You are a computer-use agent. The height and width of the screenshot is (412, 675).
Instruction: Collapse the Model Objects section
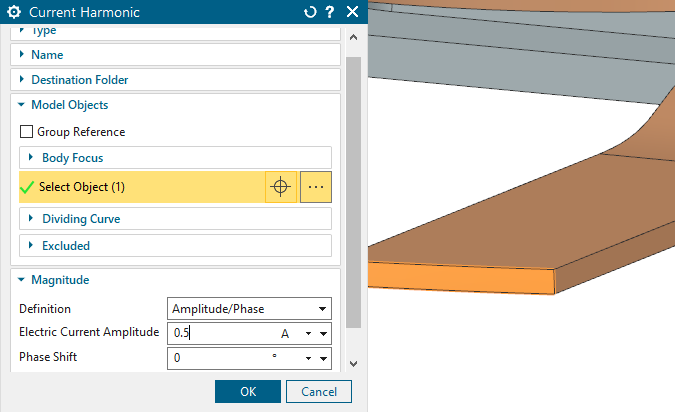69,105
